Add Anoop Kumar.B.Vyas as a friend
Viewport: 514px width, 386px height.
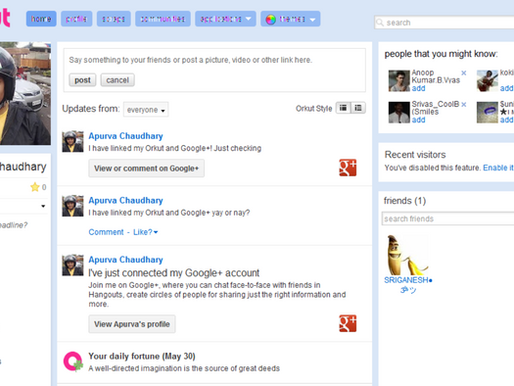(x=418, y=88)
